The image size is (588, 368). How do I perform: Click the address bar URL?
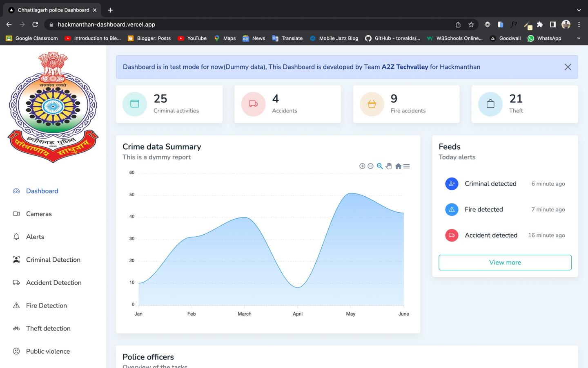(106, 25)
